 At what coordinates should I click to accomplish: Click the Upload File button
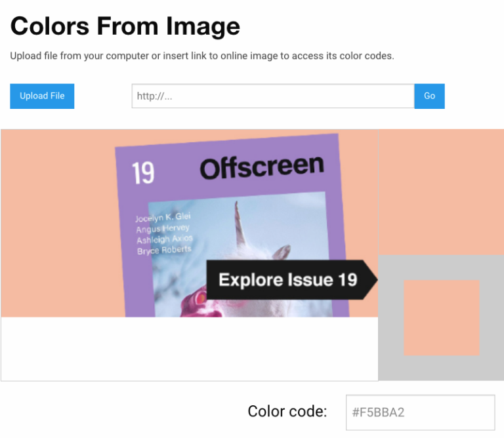tap(42, 96)
